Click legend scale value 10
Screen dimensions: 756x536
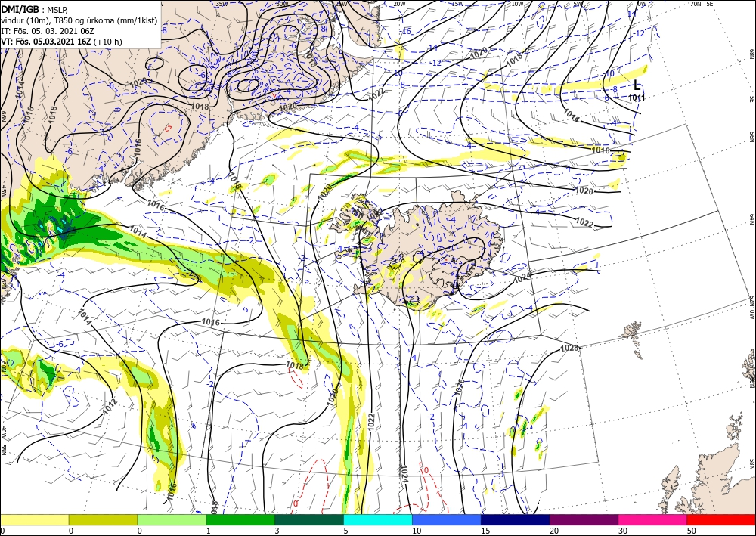click(x=416, y=531)
